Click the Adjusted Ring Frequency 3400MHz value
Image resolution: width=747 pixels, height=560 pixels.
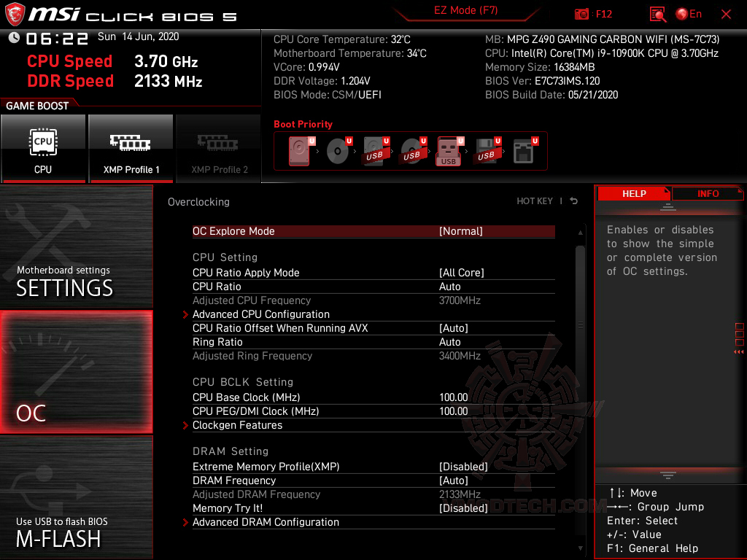coord(460,356)
